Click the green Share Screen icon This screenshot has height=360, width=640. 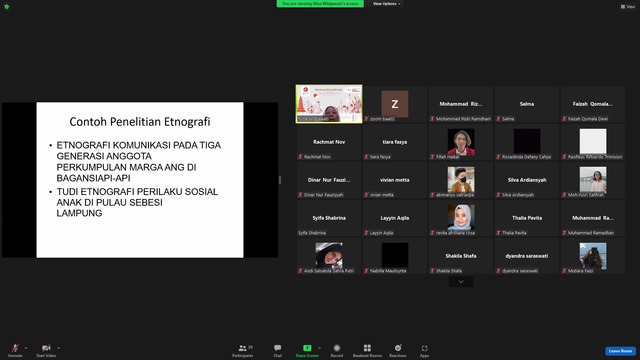307,348
